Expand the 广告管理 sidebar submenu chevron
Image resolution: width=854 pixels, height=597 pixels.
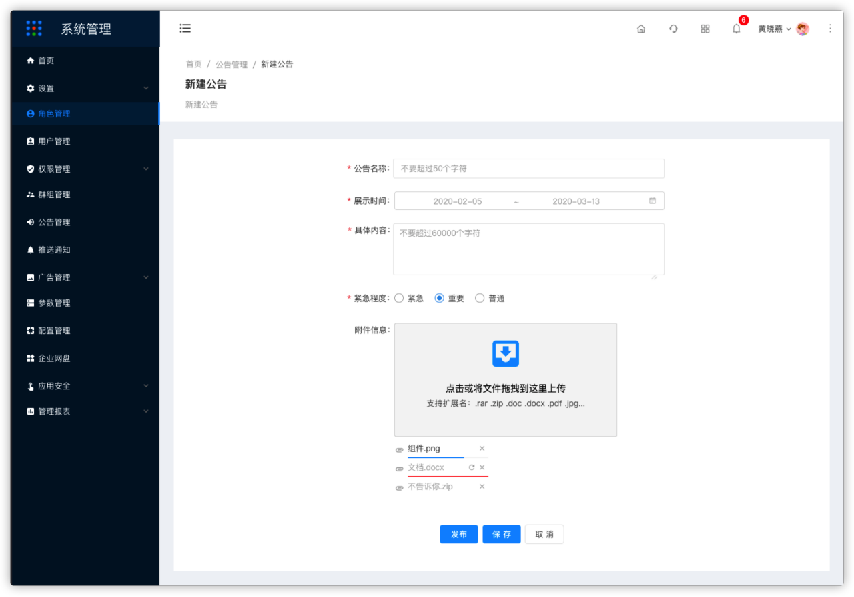tap(146, 277)
